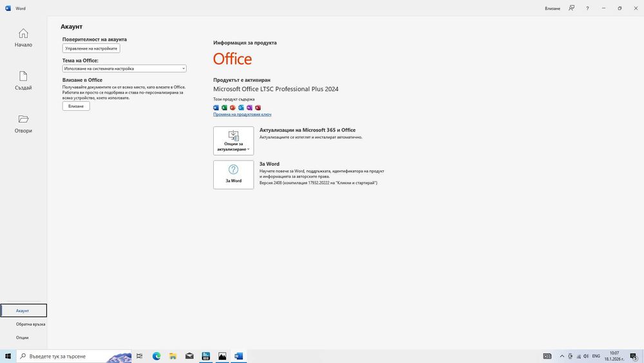Click the taskbar search box
This screenshot has height=363, width=644.
pyautogui.click(x=74, y=356)
